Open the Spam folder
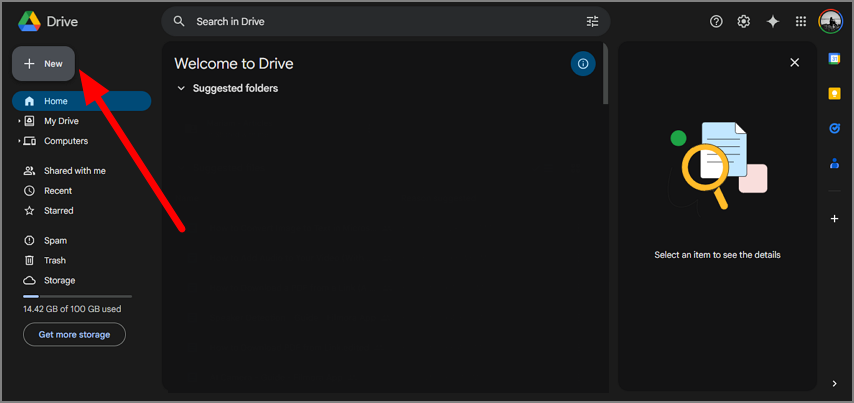854x403 pixels. tap(82, 240)
